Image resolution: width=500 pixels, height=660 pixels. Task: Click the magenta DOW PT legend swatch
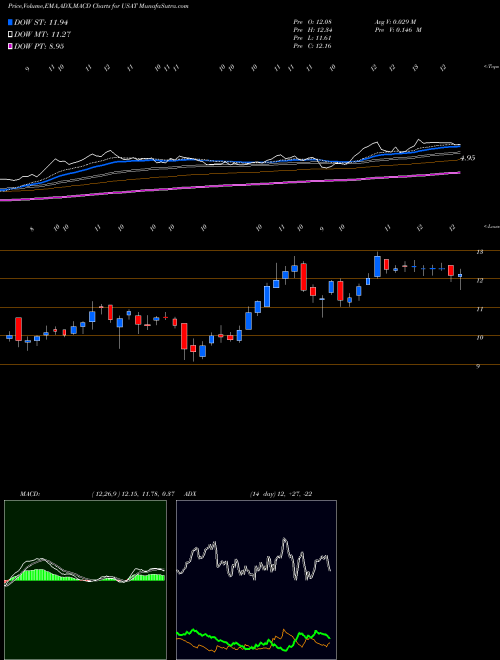(11, 46)
